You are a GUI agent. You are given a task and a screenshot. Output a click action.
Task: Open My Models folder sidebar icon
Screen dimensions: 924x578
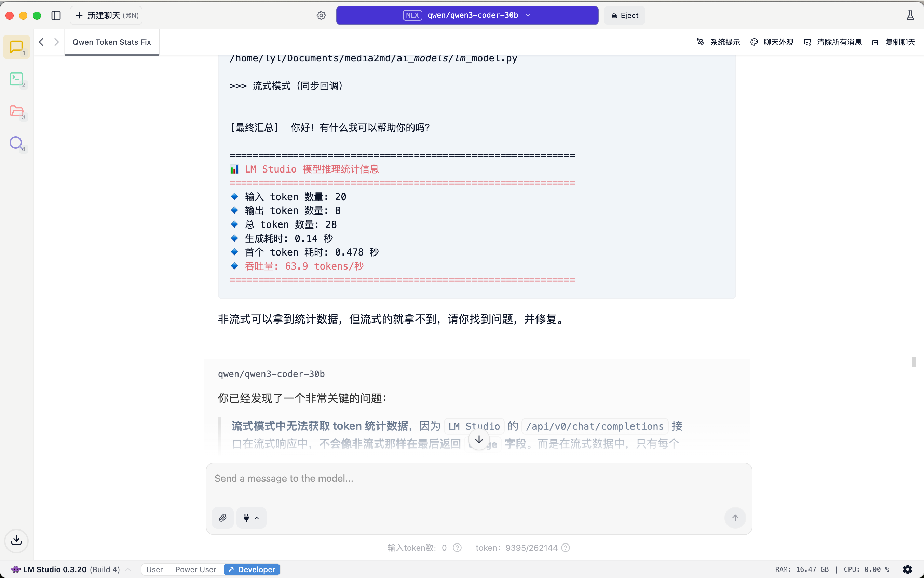coord(16,111)
